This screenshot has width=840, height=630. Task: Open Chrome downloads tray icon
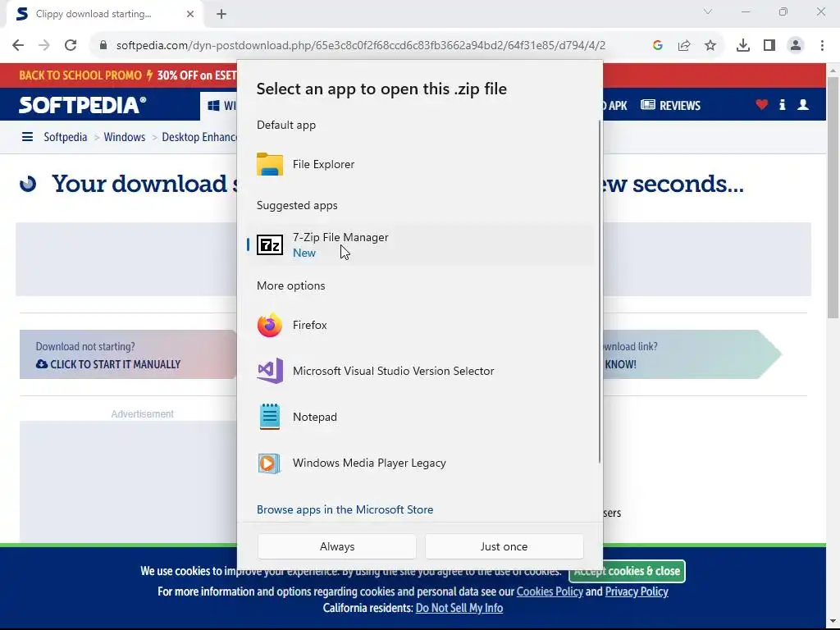pos(743,46)
